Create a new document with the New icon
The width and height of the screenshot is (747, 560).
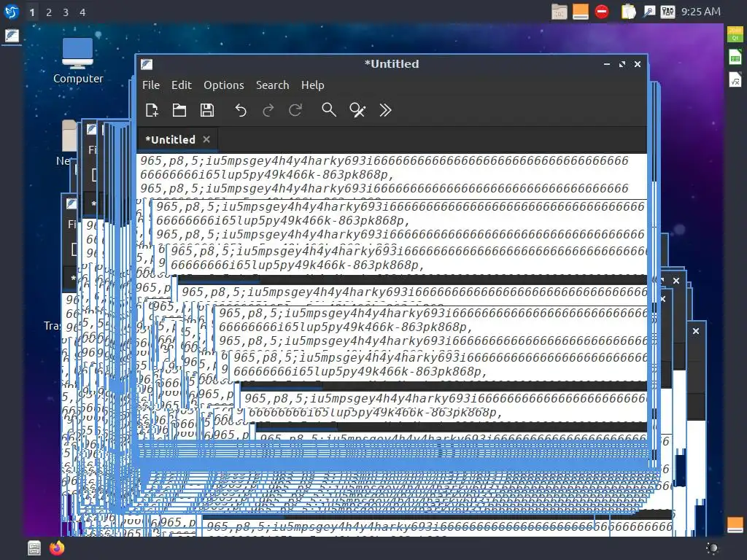152,110
